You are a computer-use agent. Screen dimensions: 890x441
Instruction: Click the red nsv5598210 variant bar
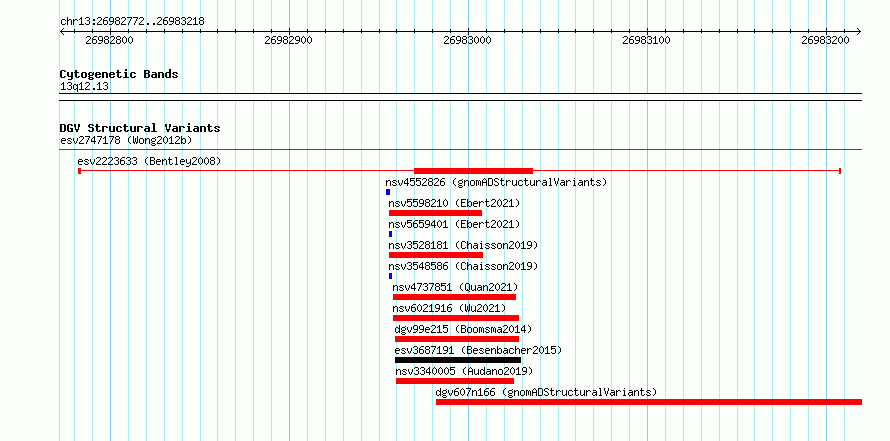tap(435, 213)
